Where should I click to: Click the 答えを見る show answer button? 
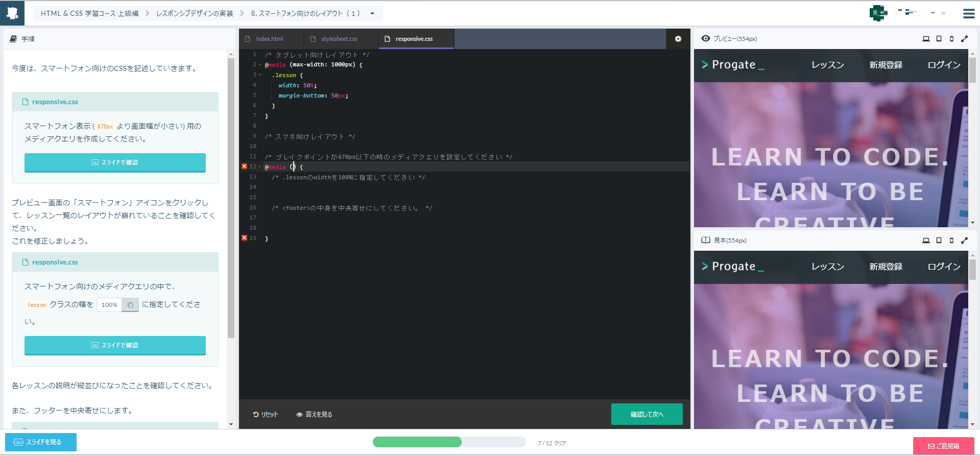click(x=314, y=414)
